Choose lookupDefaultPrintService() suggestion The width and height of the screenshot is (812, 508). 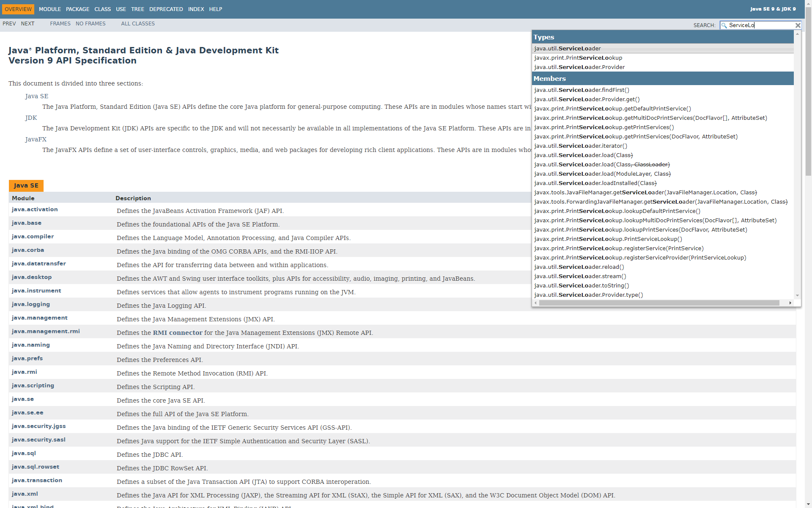coord(663,211)
